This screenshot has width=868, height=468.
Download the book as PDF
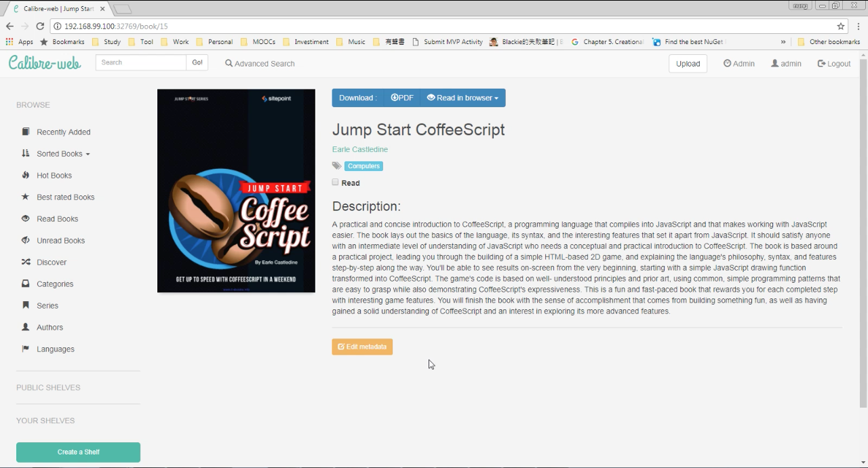click(402, 98)
